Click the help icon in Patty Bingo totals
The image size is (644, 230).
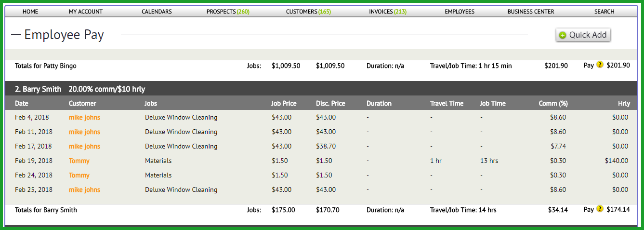600,64
